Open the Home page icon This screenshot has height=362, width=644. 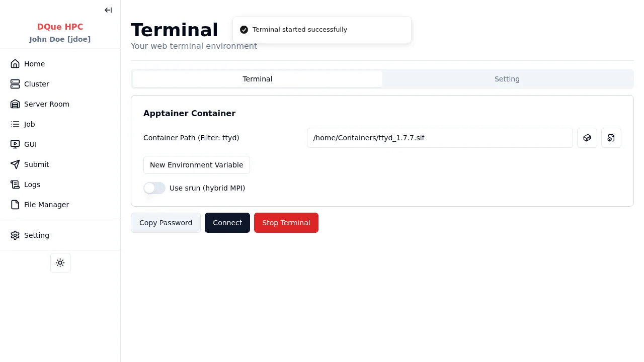(15, 64)
